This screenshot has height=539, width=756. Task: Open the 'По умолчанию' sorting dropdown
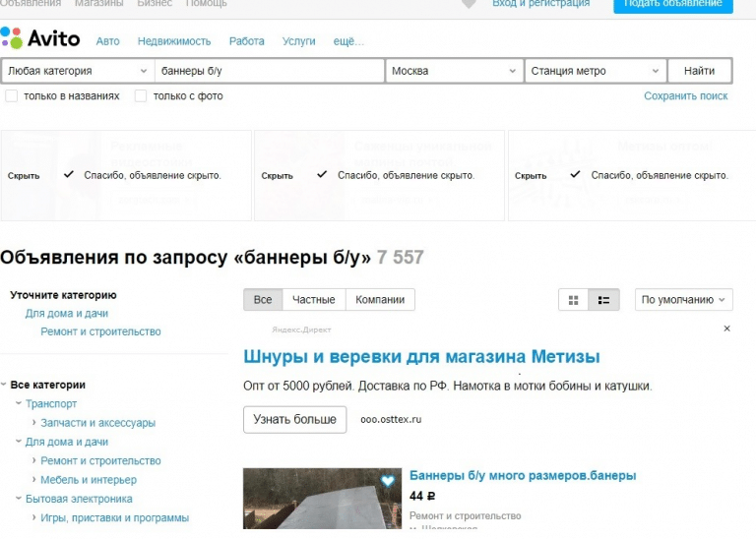tap(684, 300)
